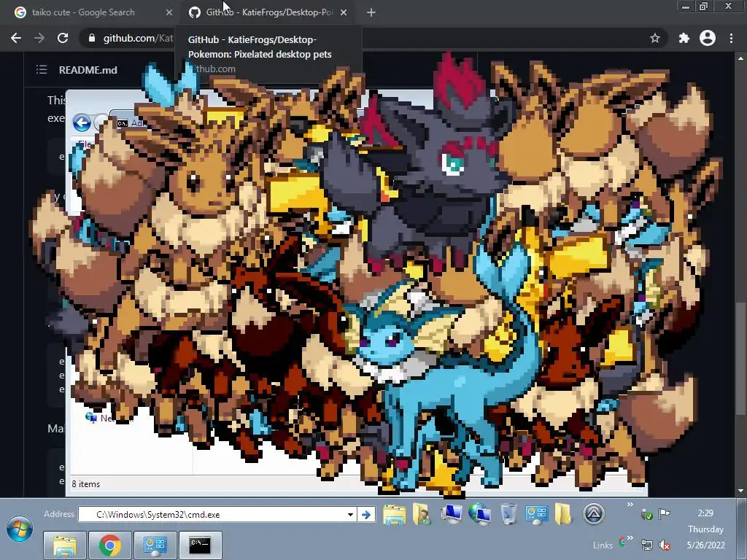Open the Windows Start orb
747x560 pixels.
[x=20, y=529]
